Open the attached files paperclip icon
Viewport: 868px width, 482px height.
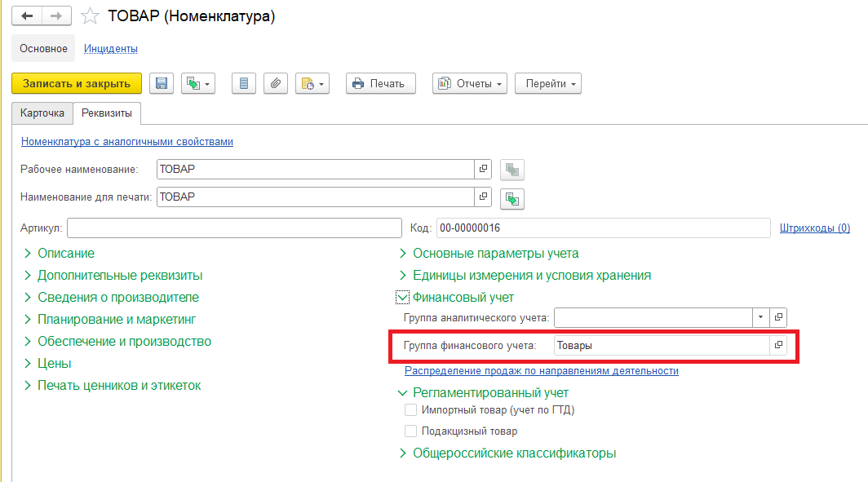pyautogui.click(x=275, y=83)
